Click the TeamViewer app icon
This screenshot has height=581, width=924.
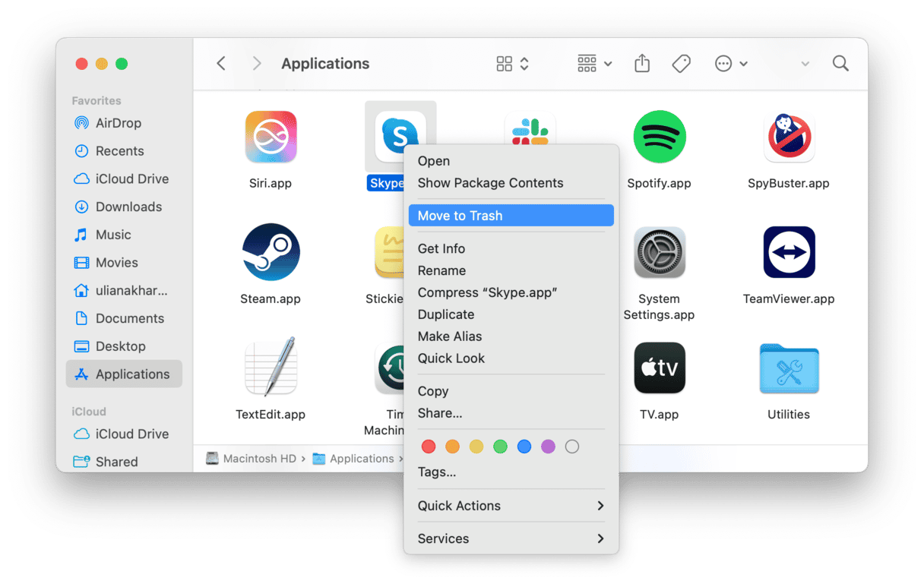(789, 253)
